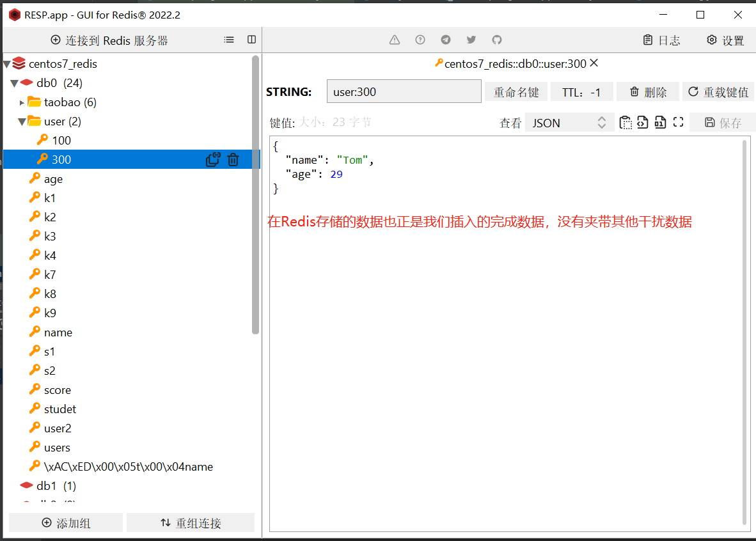The image size is (756, 541).
Task: Click the 删除 delete button
Action: (x=648, y=92)
